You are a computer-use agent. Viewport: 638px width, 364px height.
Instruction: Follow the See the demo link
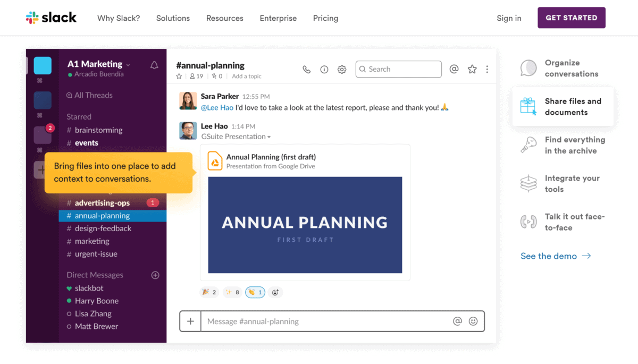pos(556,256)
